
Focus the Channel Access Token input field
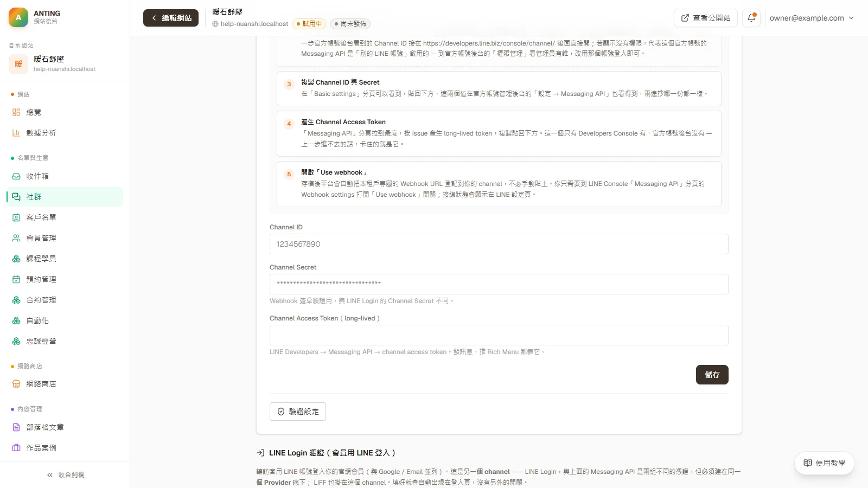499,335
